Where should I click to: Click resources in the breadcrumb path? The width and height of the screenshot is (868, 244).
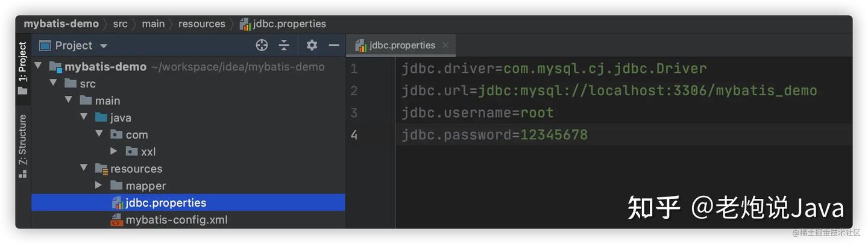(201, 24)
